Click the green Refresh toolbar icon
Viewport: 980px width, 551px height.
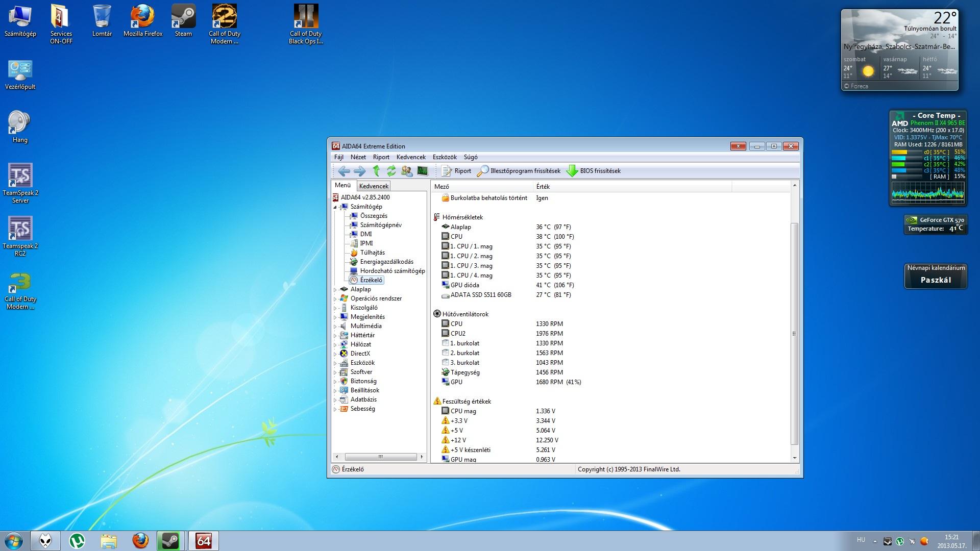pyautogui.click(x=391, y=171)
